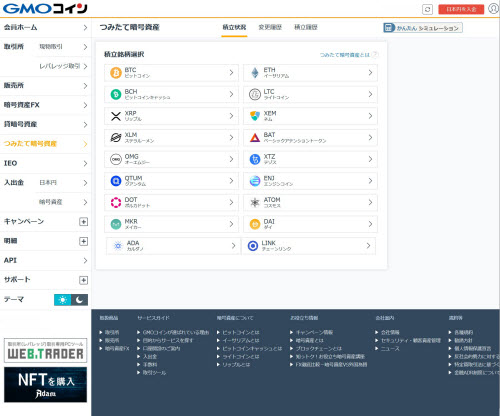Image resolution: width=500 pixels, height=416 pixels.
Task: Open 現物取引 in the sidebar
Action: [63, 47]
